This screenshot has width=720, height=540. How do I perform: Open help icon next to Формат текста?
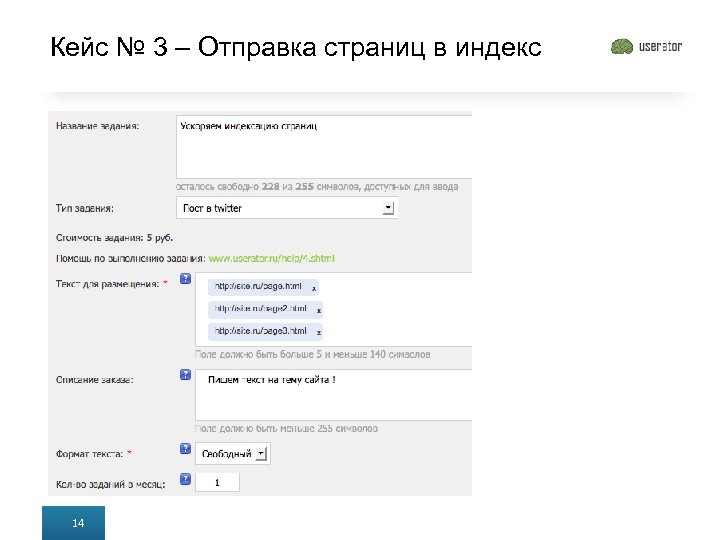click(x=185, y=449)
